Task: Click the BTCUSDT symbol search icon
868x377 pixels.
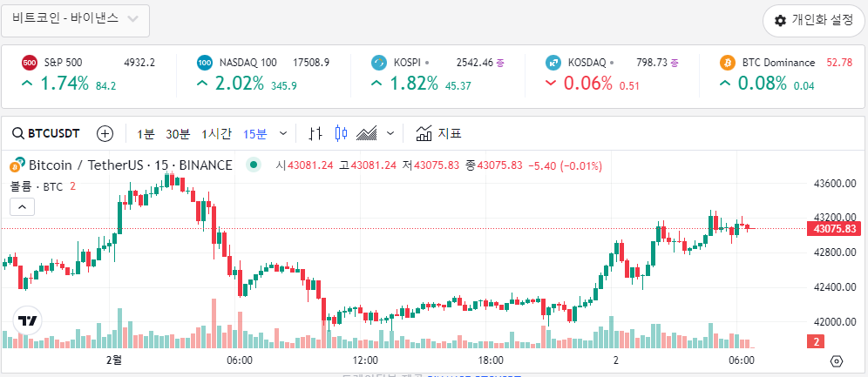Action: 17,133
